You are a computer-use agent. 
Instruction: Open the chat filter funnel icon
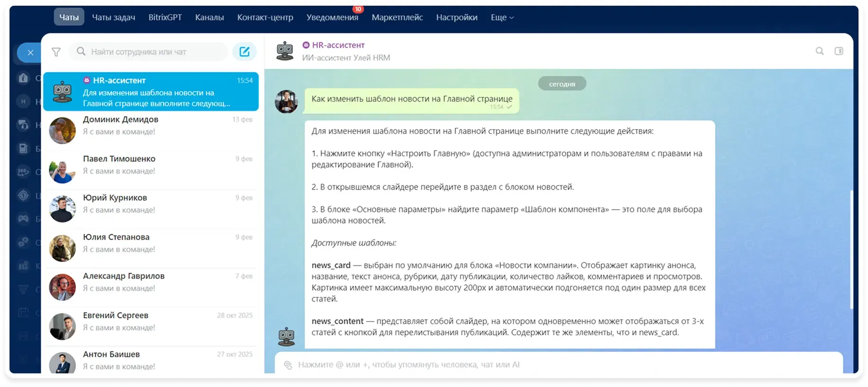coord(56,52)
